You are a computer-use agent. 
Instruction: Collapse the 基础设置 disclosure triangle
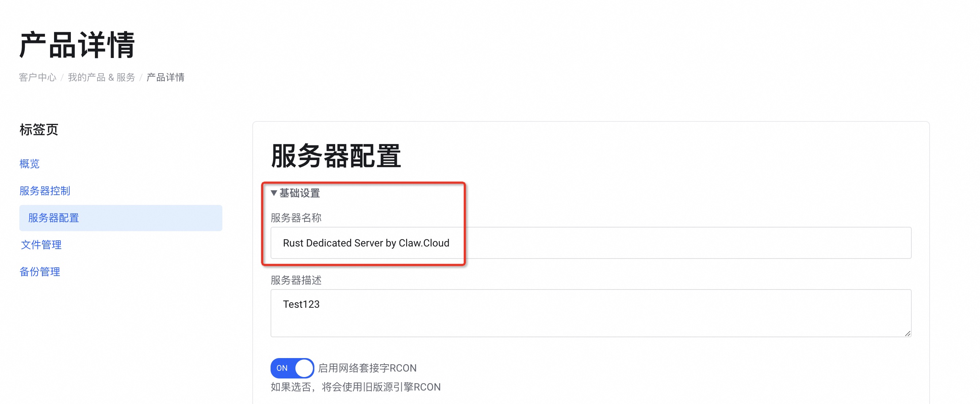273,193
